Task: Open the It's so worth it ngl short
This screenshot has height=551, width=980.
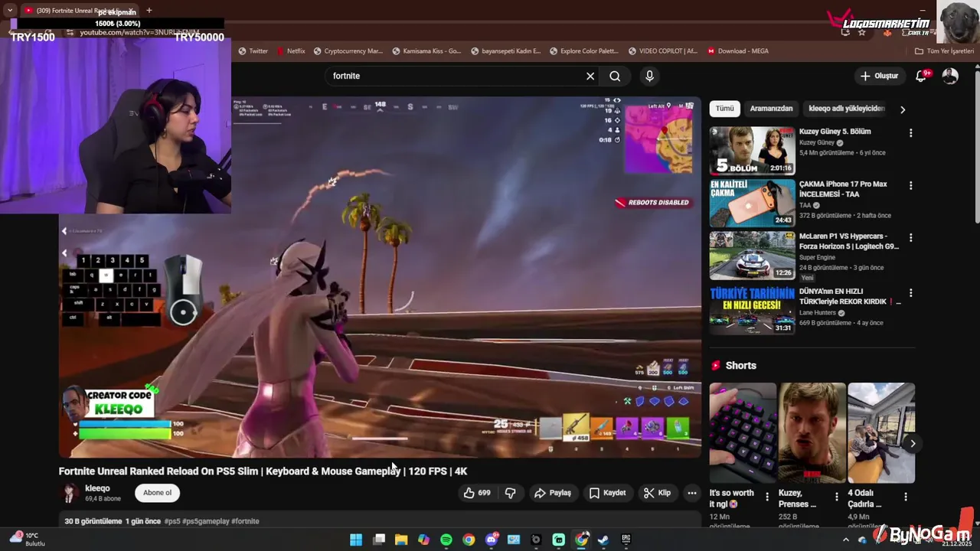Action: pyautogui.click(x=743, y=433)
